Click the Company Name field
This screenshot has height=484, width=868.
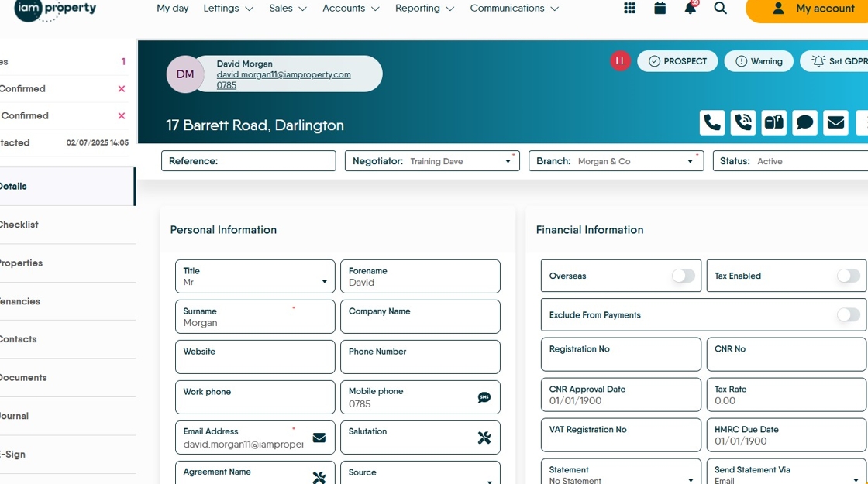pyautogui.click(x=420, y=317)
